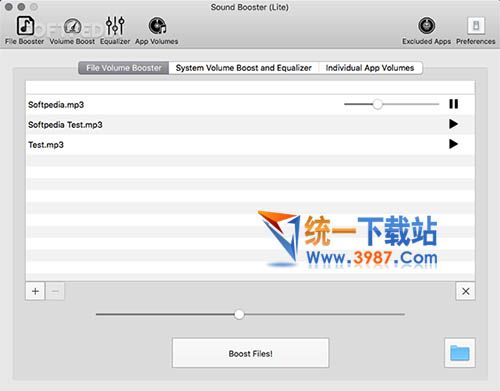
Task: Pause playback of Softpedia.mp3
Action: (453, 104)
